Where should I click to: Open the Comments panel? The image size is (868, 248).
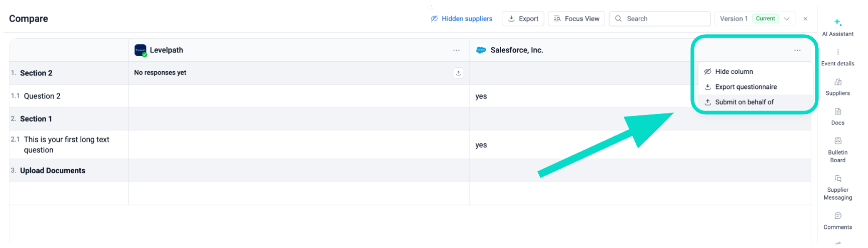[x=837, y=221]
